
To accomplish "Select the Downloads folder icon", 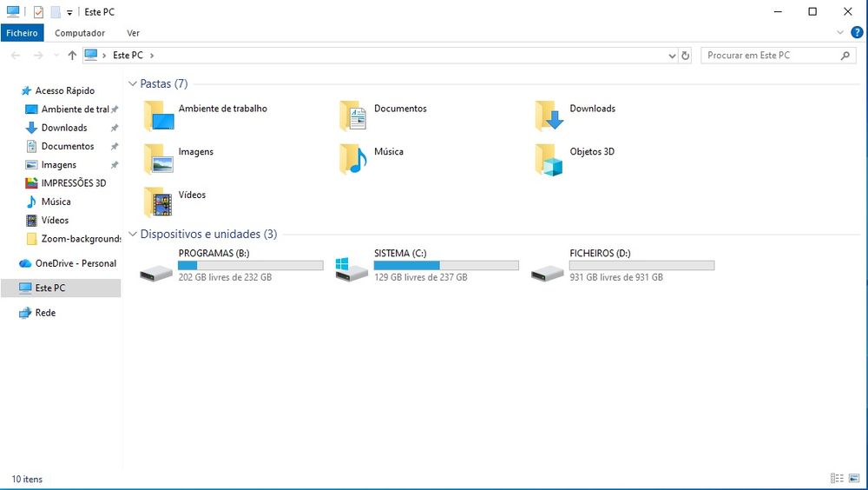I will pyautogui.click(x=549, y=116).
